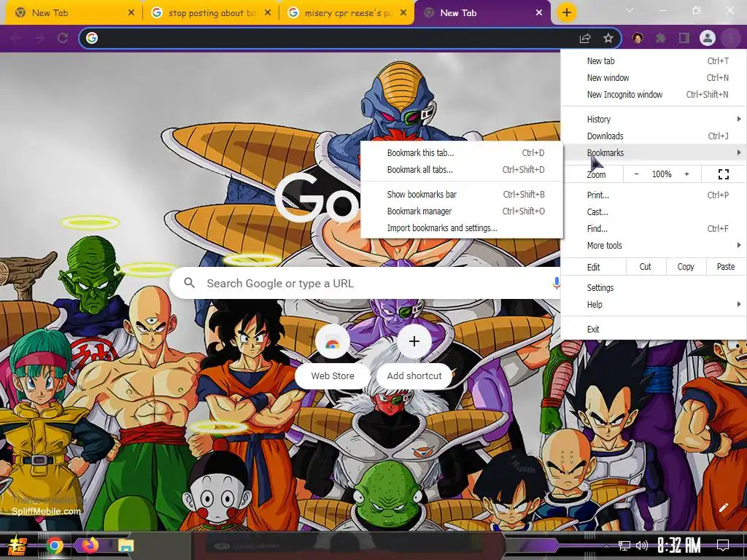Switch to the first New Tab tab
This screenshot has width=747, height=560.
(x=74, y=13)
